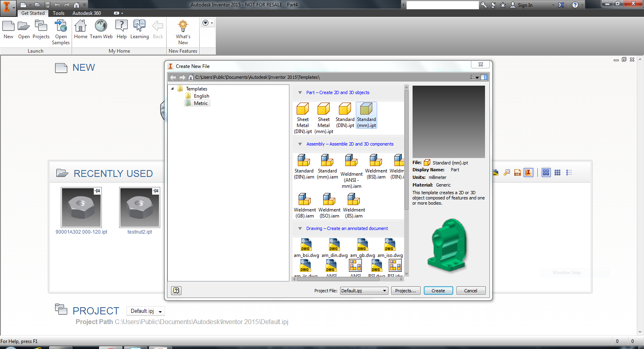Toggle large tiles view in Recently Used
This screenshot has height=349, width=644.
tap(546, 172)
